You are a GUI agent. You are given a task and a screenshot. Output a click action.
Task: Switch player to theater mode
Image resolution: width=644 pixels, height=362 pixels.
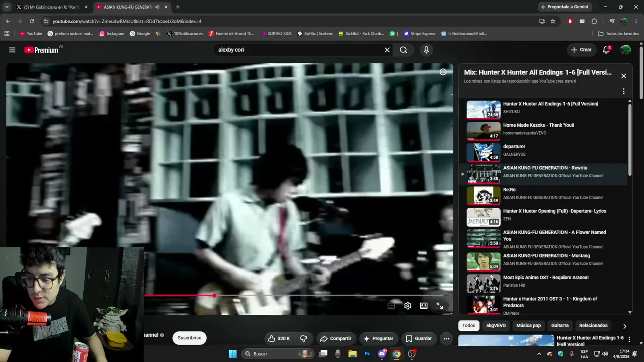pos(424,306)
